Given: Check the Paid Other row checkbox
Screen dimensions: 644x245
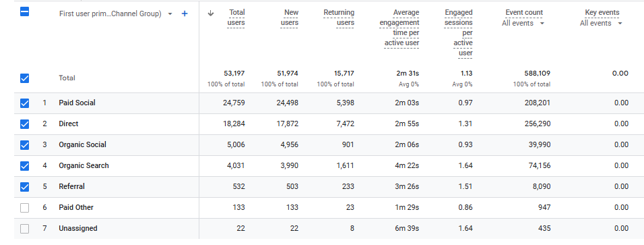Looking at the screenshot, I should coord(25,208).
